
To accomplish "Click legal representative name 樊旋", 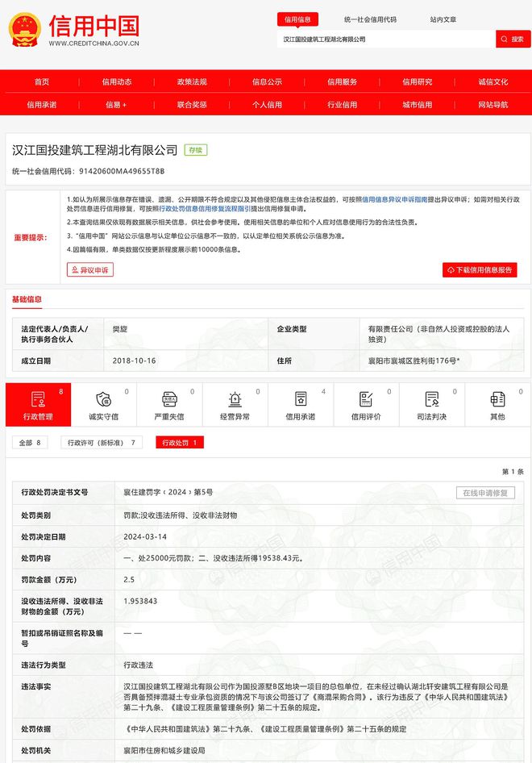I will tap(119, 329).
